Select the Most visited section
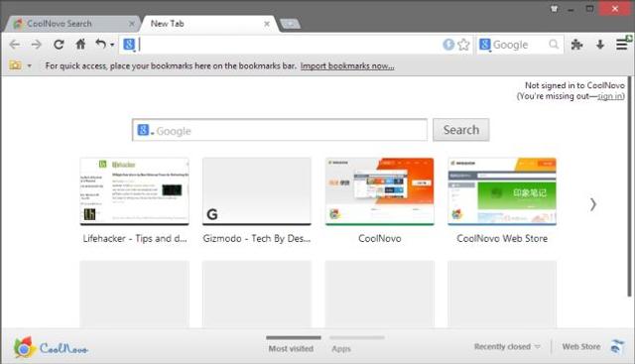Image resolution: width=635 pixels, height=364 pixels. [291, 348]
